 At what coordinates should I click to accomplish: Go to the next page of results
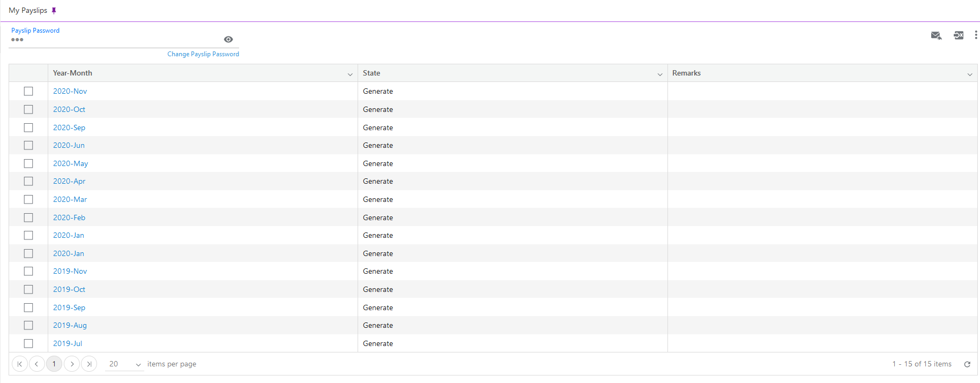pyautogui.click(x=72, y=364)
